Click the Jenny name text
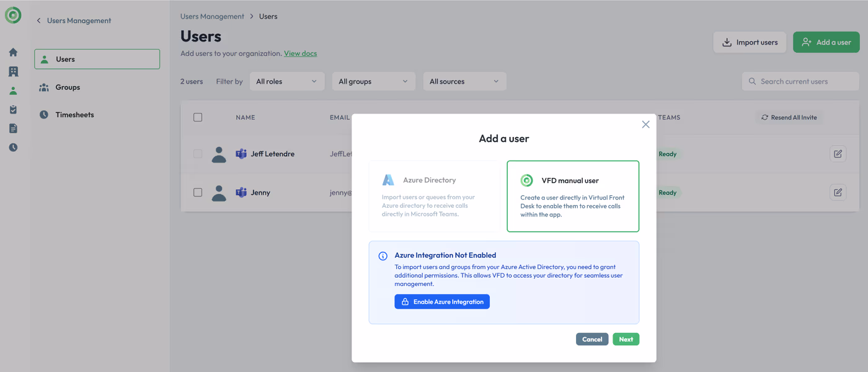This screenshot has height=372, width=868. 260,192
